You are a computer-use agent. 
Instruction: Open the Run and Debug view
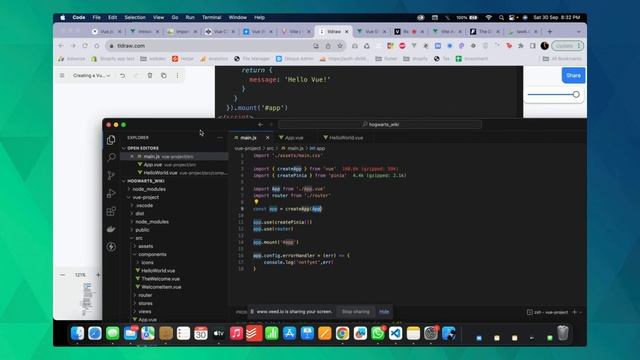click(111, 193)
